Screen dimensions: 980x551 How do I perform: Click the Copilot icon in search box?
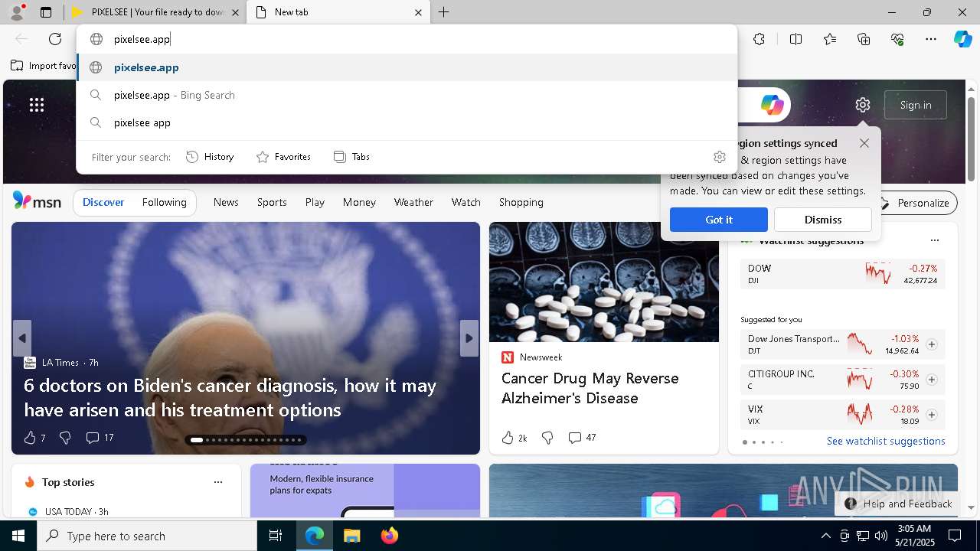click(x=772, y=105)
